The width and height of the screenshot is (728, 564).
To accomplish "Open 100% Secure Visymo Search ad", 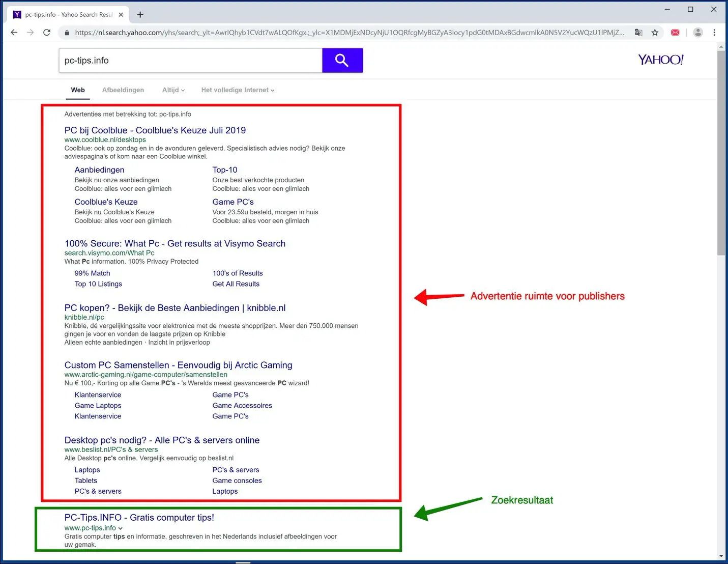I will click(175, 244).
